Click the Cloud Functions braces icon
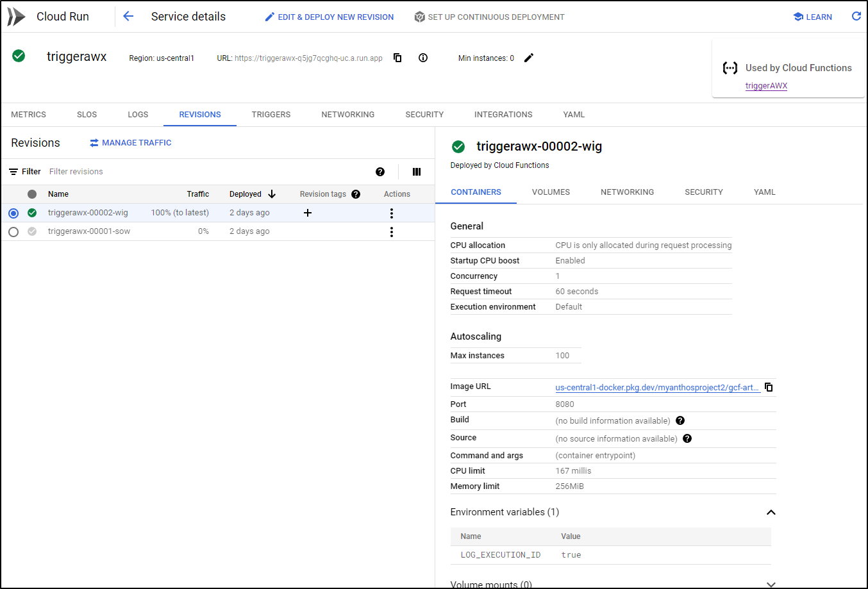The height and width of the screenshot is (589, 868). (730, 68)
